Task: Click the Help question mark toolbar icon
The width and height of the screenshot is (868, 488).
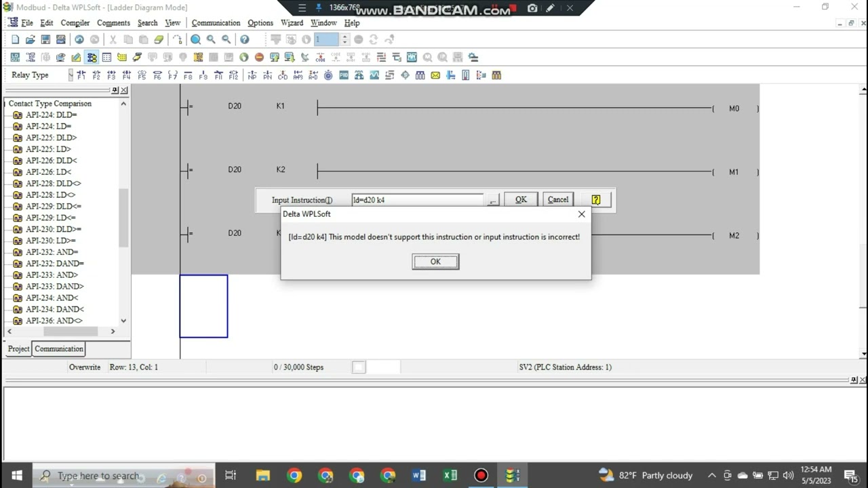Action: [244, 40]
